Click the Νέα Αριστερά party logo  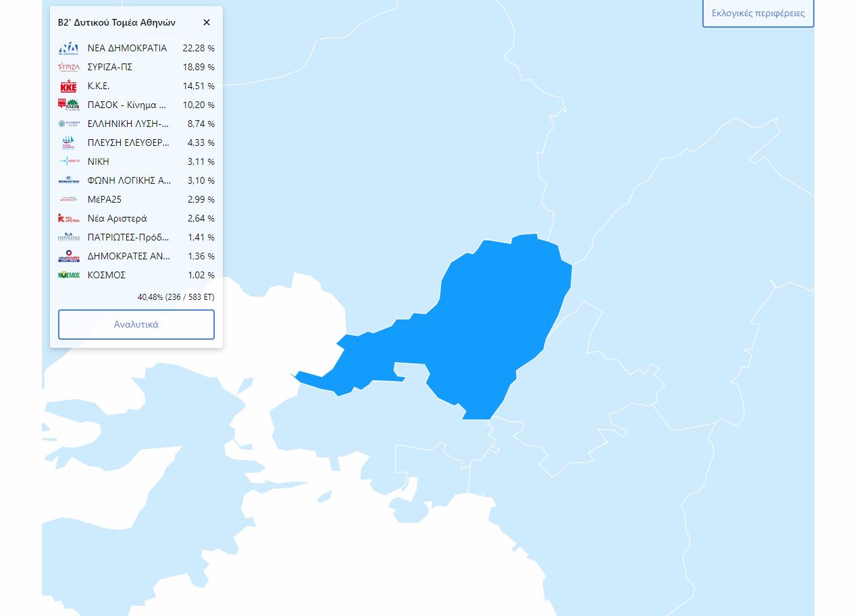pos(69,219)
